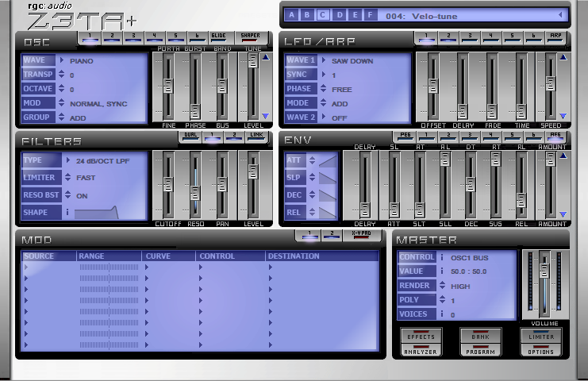Click the OSC FINE slider
Viewport: 588px width, 381px height.
pyautogui.click(x=168, y=87)
